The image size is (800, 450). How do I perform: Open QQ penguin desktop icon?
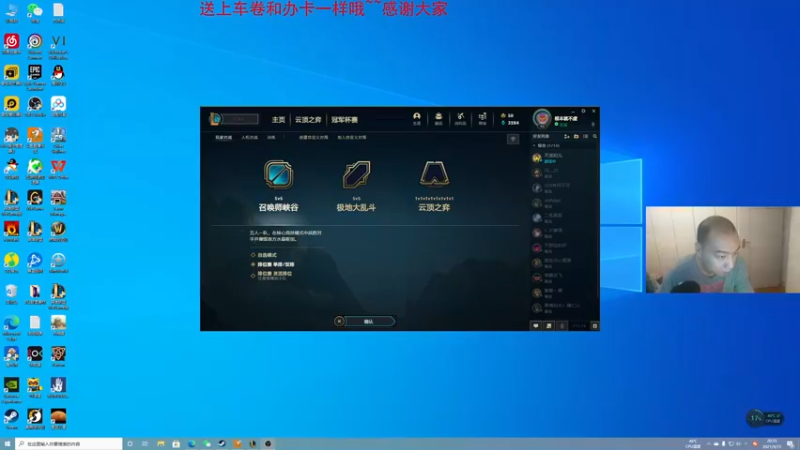(x=58, y=75)
